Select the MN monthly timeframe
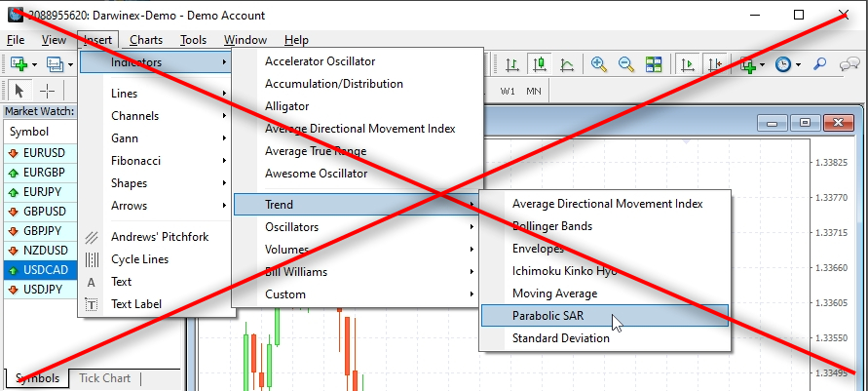868x391 pixels. 534,91
